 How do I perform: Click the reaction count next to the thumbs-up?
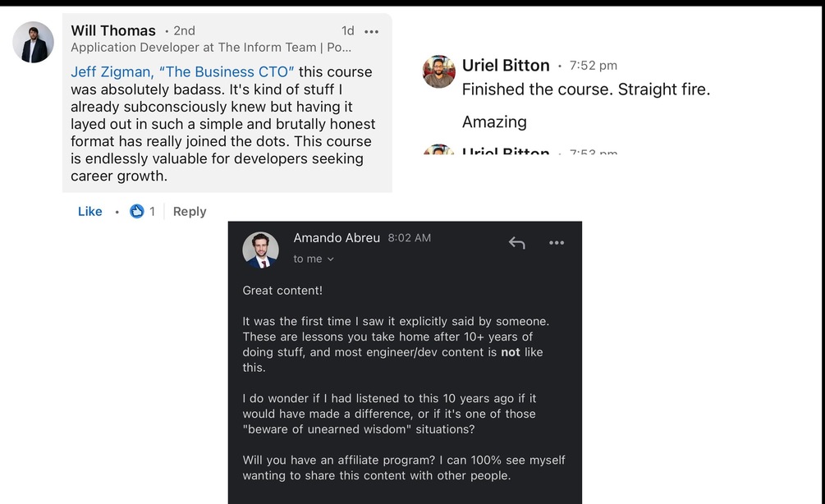pos(152,211)
